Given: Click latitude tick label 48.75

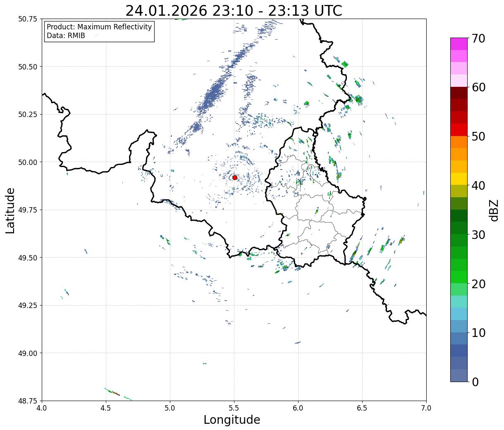Looking at the screenshot, I should point(28,401).
